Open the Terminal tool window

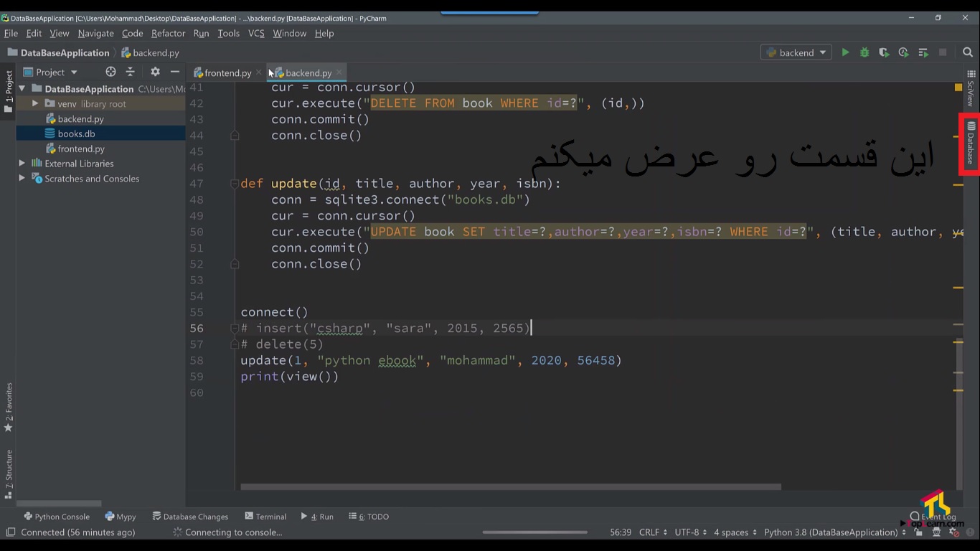click(265, 517)
